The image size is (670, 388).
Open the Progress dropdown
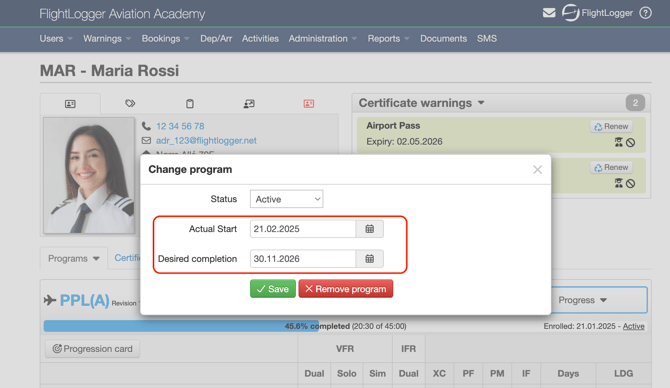coord(600,300)
